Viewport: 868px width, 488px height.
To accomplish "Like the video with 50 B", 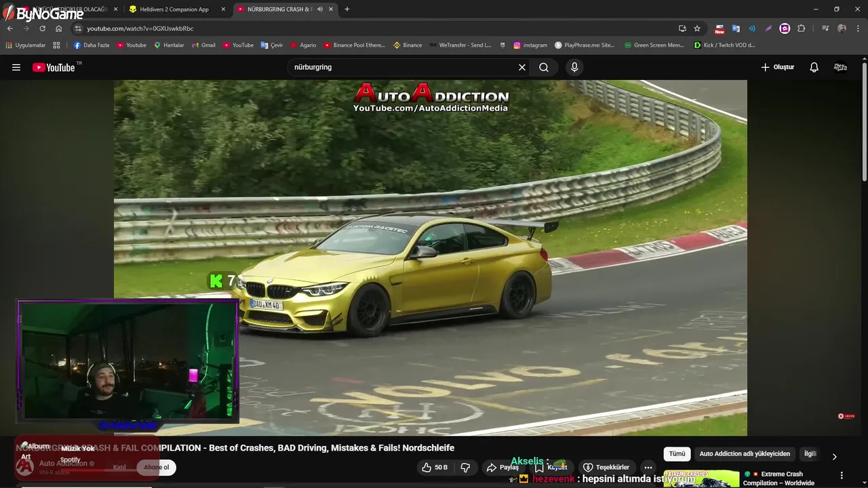I will (x=434, y=467).
